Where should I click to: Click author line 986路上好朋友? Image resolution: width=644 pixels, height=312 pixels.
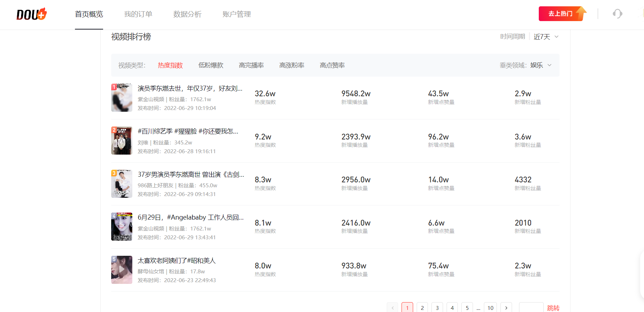pos(177,185)
